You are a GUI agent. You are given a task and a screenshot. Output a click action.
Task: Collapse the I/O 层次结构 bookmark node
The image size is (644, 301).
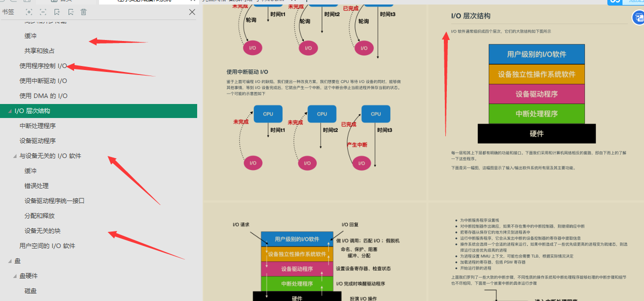coord(10,111)
